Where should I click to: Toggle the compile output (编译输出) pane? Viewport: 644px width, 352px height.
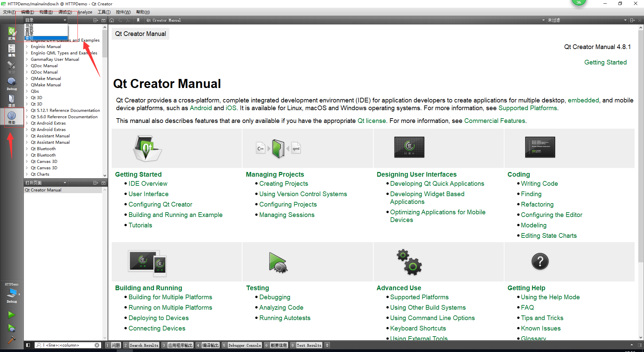click(x=208, y=345)
